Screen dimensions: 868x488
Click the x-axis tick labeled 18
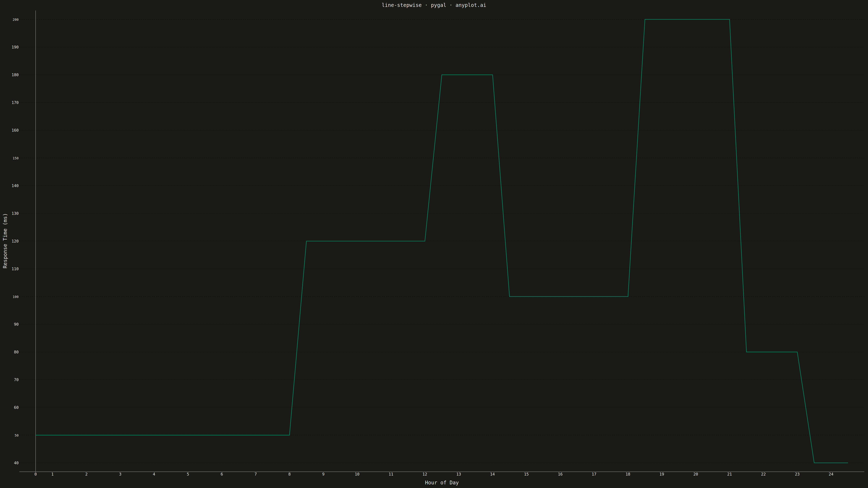point(628,474)
